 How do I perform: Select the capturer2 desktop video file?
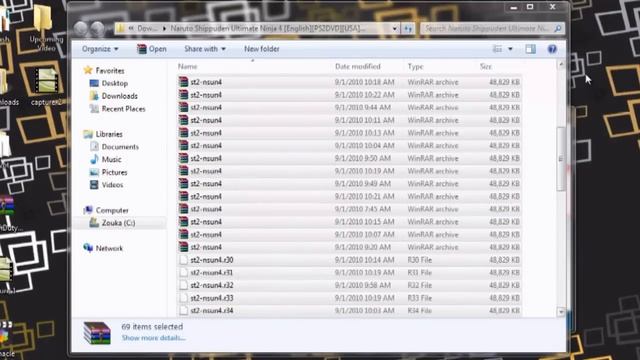pyautogui.click(x=46, y=87)
